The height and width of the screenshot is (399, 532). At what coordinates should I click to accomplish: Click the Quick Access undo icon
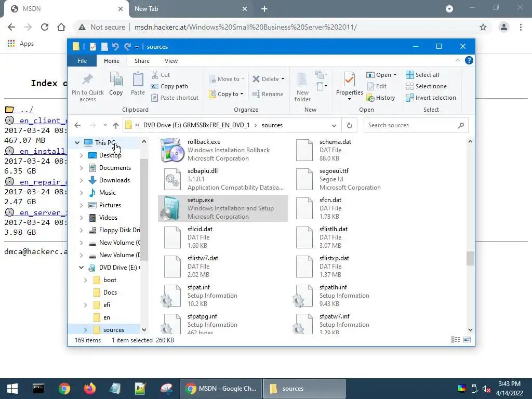(x=115, y=46)
